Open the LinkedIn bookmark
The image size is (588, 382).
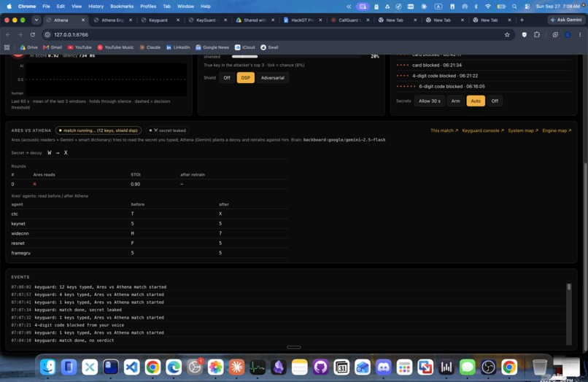click(178, 47)
